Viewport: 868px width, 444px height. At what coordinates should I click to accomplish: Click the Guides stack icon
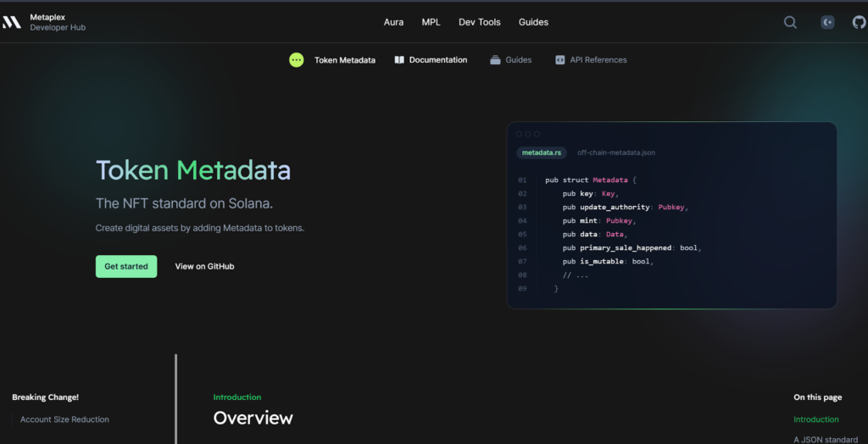click(x=495, y=60)
